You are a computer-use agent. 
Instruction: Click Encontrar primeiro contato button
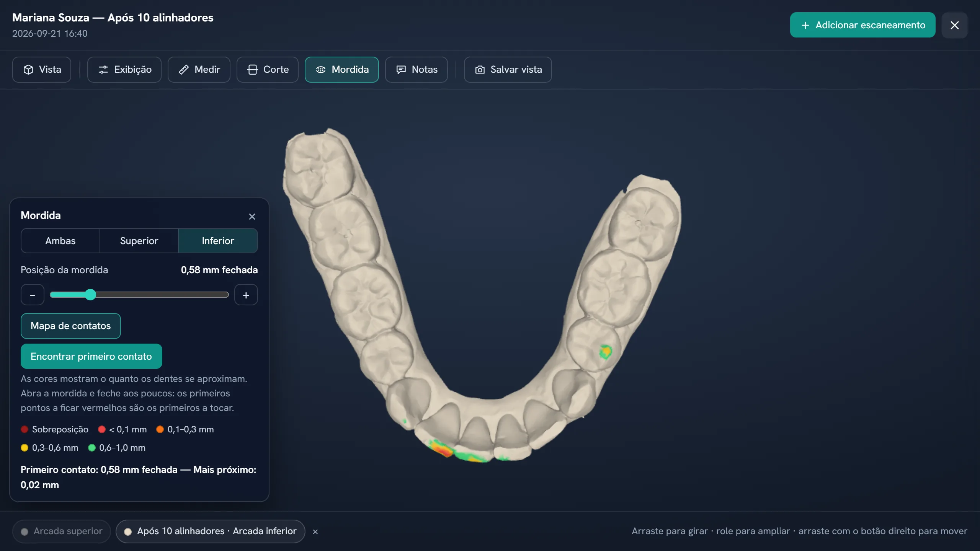pos(91,356)
